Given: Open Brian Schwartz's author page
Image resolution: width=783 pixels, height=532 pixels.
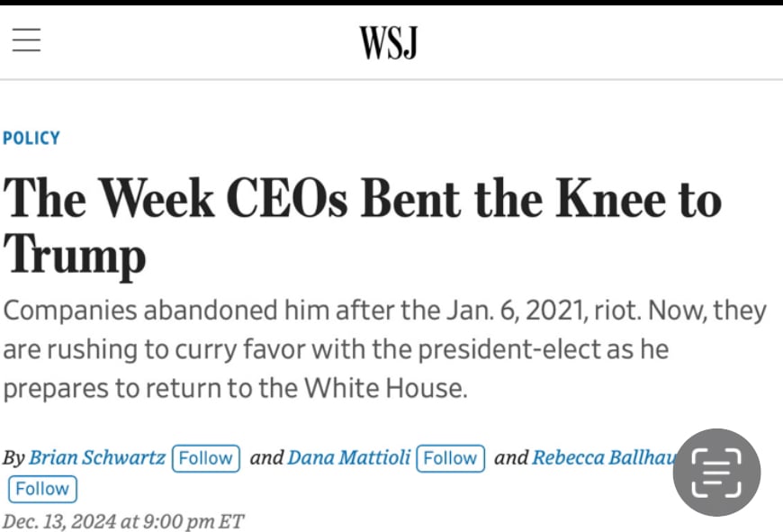Looking at the screenshot, I should (97, 457).
